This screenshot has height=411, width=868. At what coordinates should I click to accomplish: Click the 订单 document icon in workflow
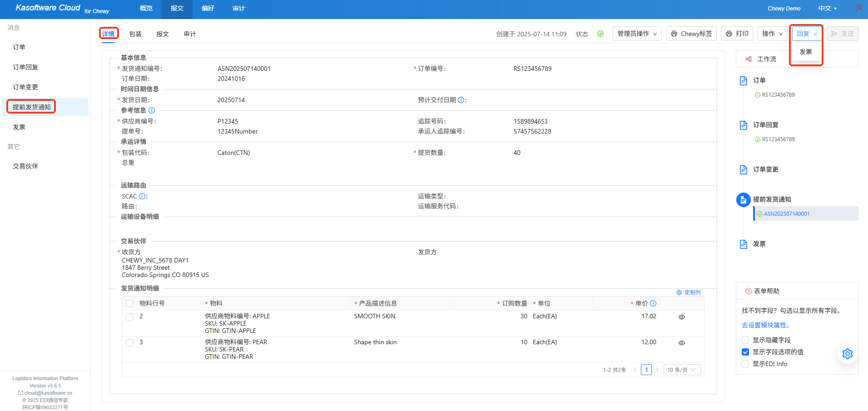(744, 81)
